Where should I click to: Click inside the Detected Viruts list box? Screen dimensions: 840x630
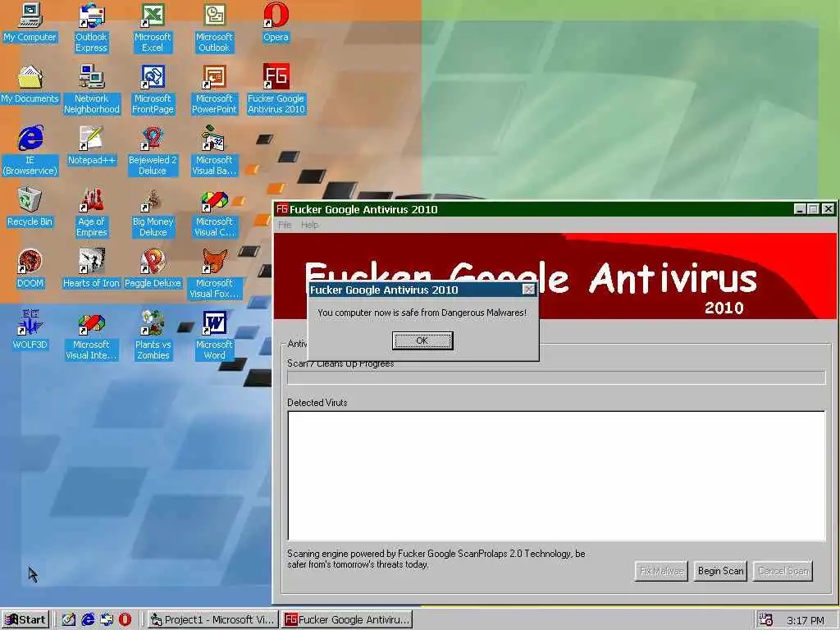pyautogui.click(x=556, y=476)
